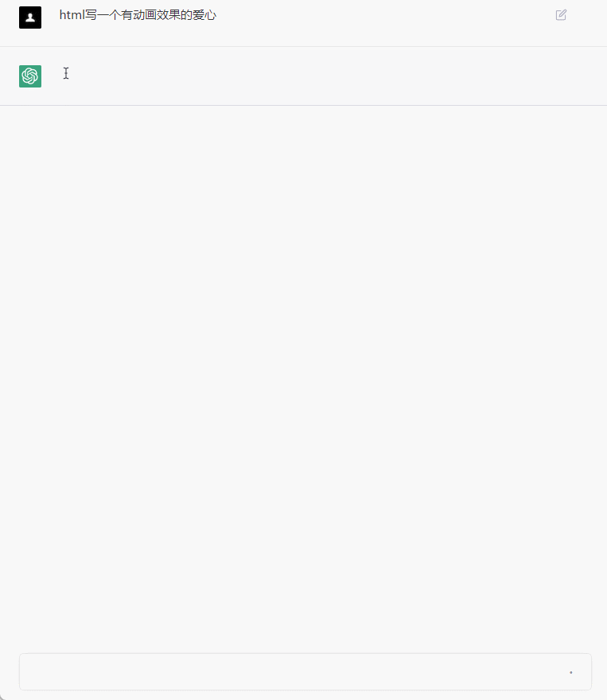
Task: Focus the message input field at the bottom
Action: pyautogui.click(x=305, y=671)
